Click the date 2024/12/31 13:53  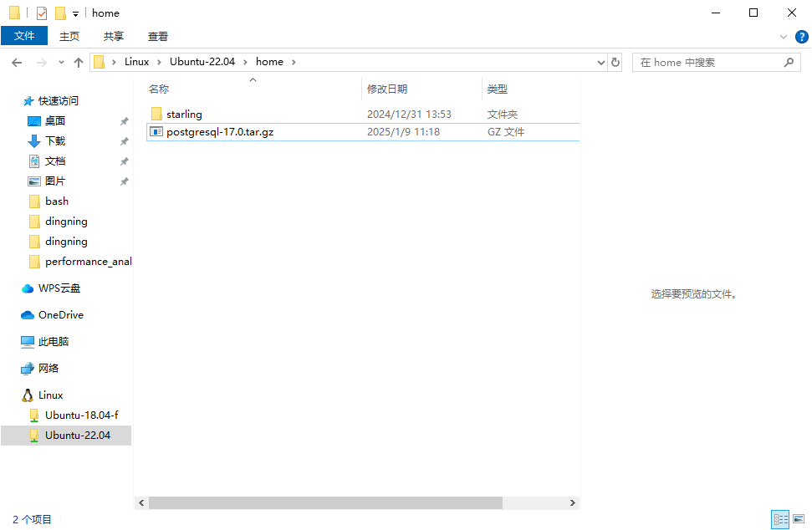click(409, 114)
